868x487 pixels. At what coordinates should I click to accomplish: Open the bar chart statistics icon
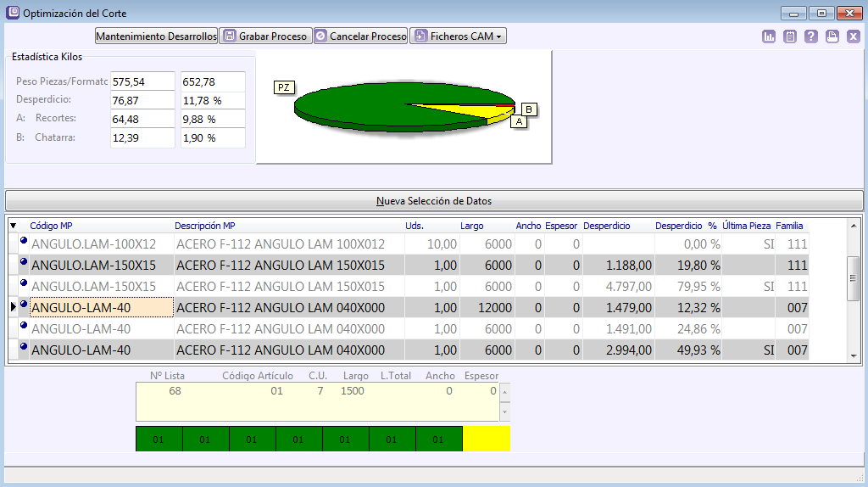(769, 36)
